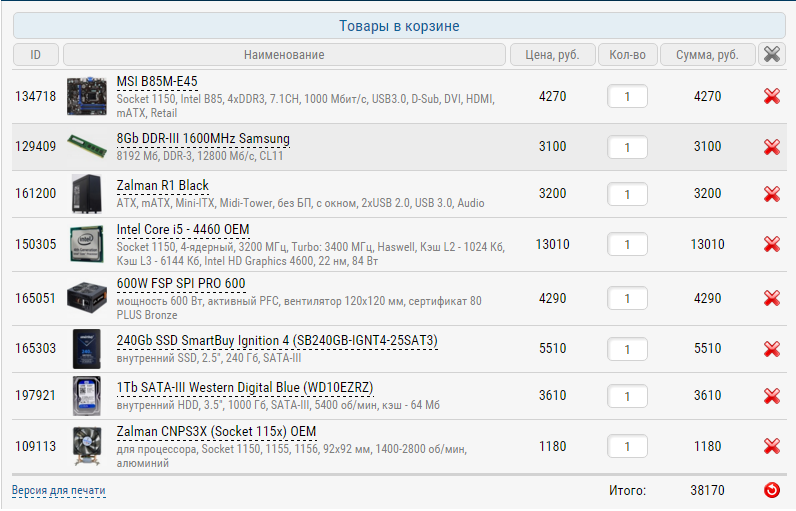Remove Zalman R1 Black case from cart
This screenshot has height=511, width=796.
tap(772, 193)
